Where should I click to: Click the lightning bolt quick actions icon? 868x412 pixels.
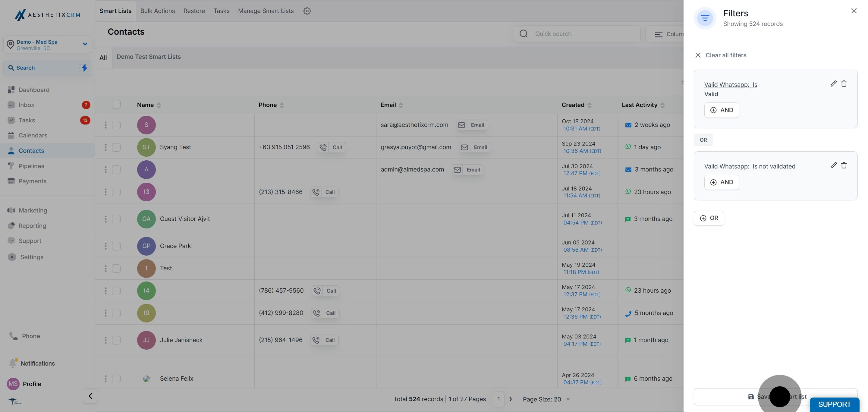(x=84, y=68)
